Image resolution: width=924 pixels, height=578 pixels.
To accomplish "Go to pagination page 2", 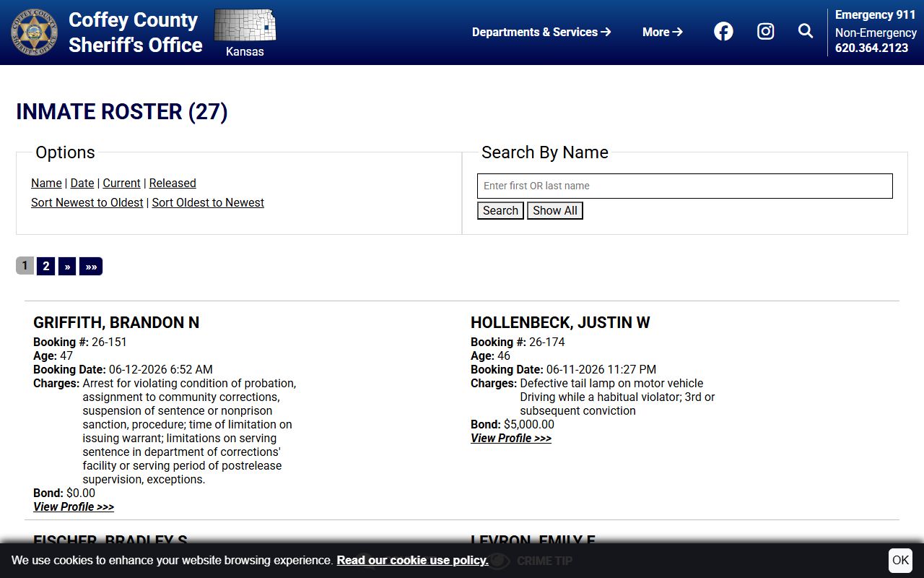I will 46,266.
